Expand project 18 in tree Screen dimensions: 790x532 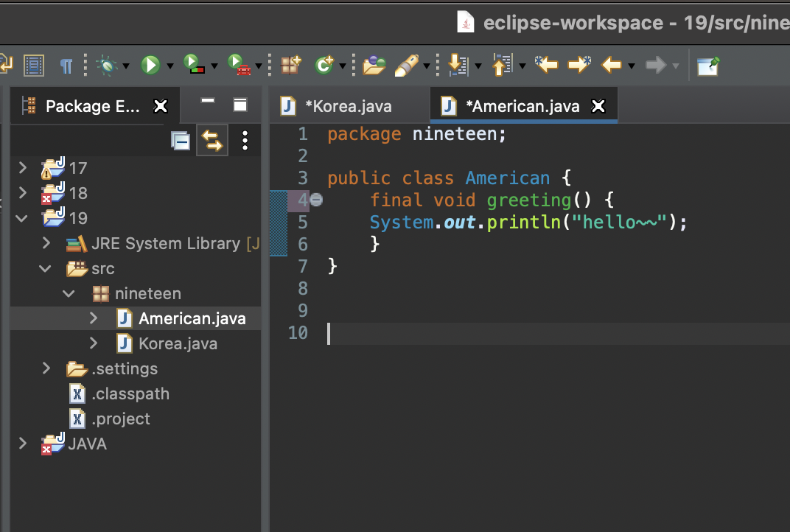23,192
